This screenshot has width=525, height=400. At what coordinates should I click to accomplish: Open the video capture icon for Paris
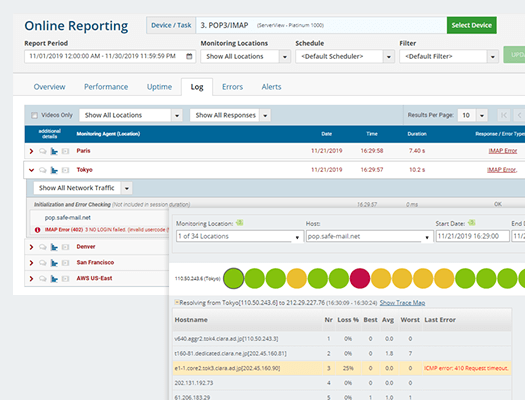65,151
